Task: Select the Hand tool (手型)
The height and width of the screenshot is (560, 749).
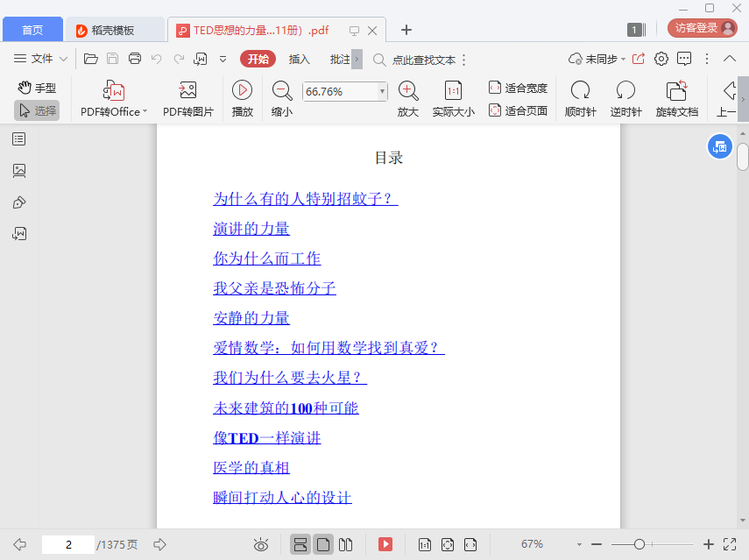Action: [x=37, y=88]
